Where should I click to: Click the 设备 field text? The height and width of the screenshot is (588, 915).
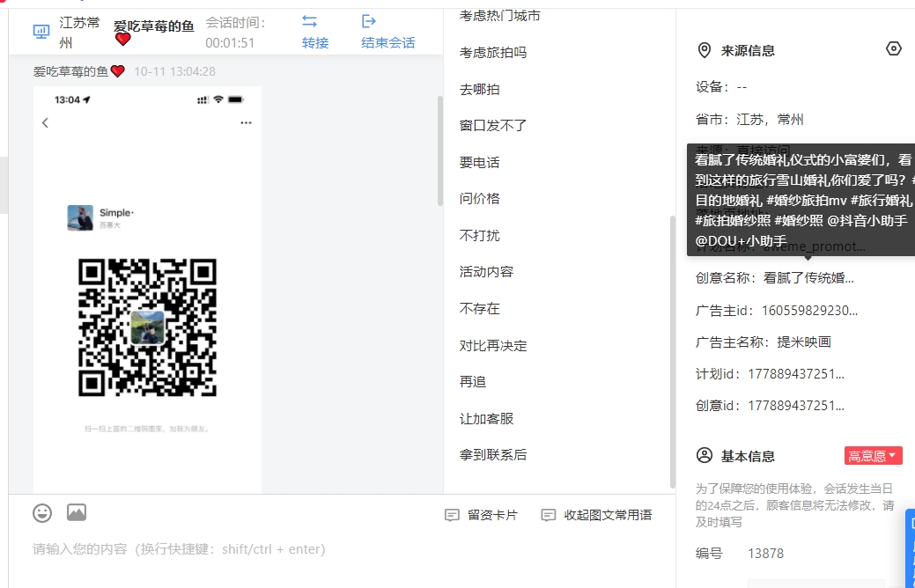click(721, 87)
